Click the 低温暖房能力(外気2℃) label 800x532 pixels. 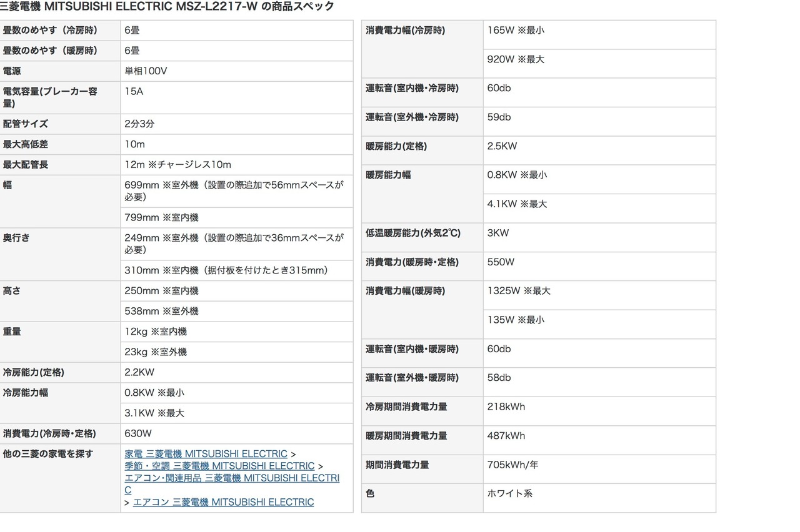[412, 233]
